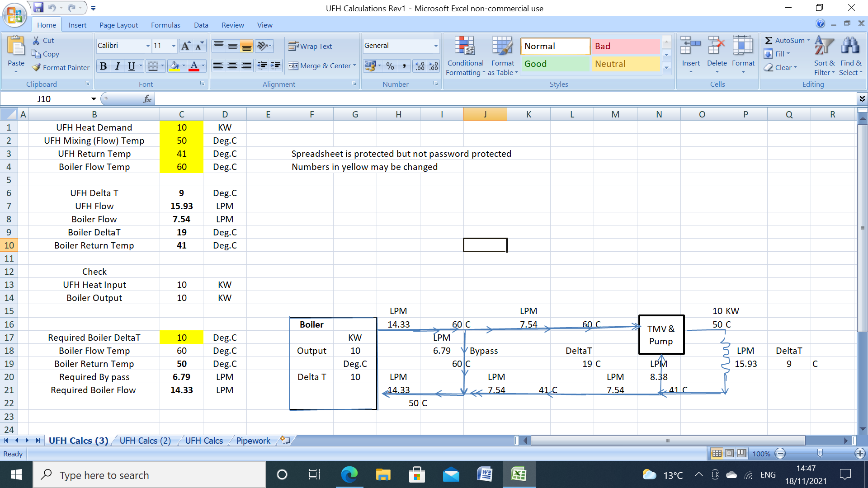Apply percent style

pyautogui.click(x=390, y=66)
